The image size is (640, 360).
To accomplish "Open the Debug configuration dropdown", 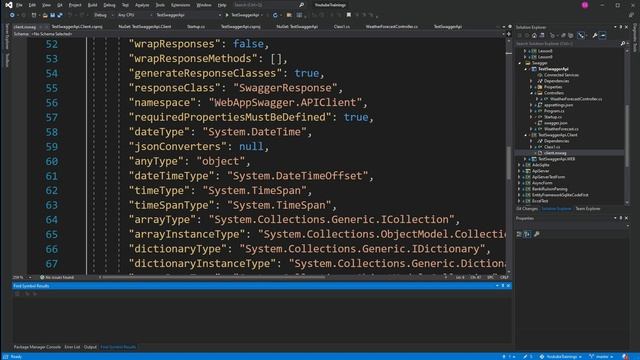I will coord(103,15).
